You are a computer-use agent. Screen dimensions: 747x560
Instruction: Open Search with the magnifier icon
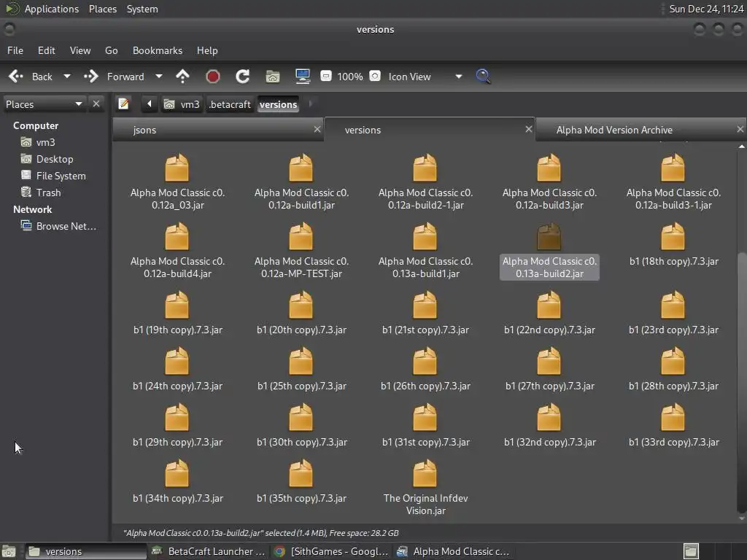point(483,77)
